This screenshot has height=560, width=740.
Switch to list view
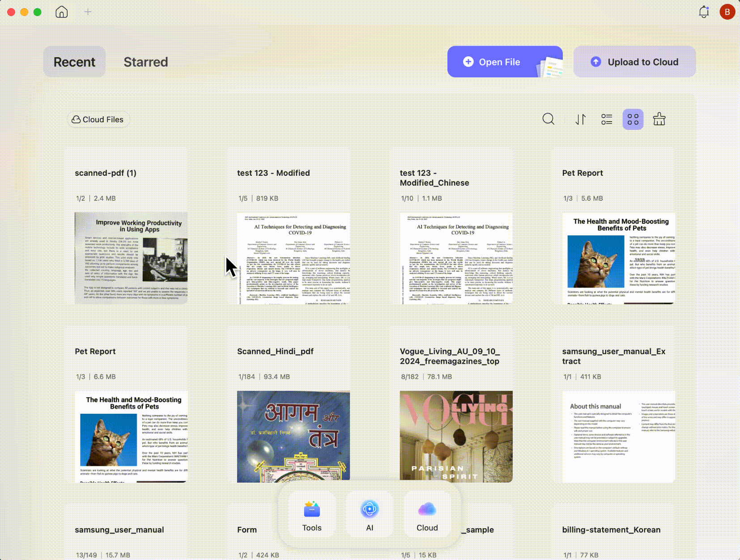(607, 119)
